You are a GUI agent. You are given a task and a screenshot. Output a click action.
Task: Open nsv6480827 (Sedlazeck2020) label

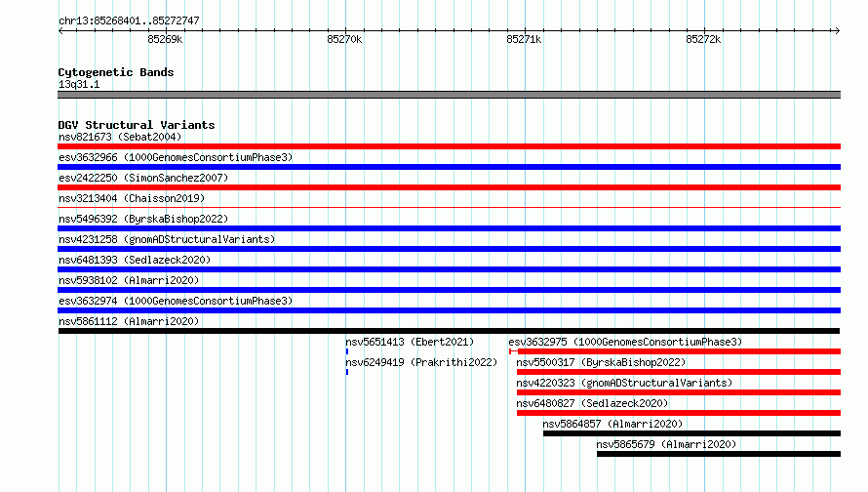(x=592, y=403)
